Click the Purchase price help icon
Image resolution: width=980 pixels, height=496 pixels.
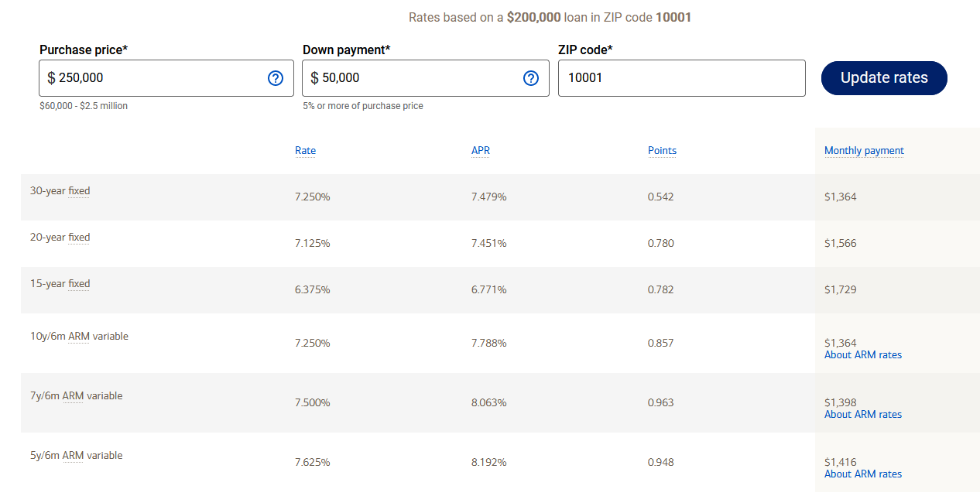coord(276,78)
